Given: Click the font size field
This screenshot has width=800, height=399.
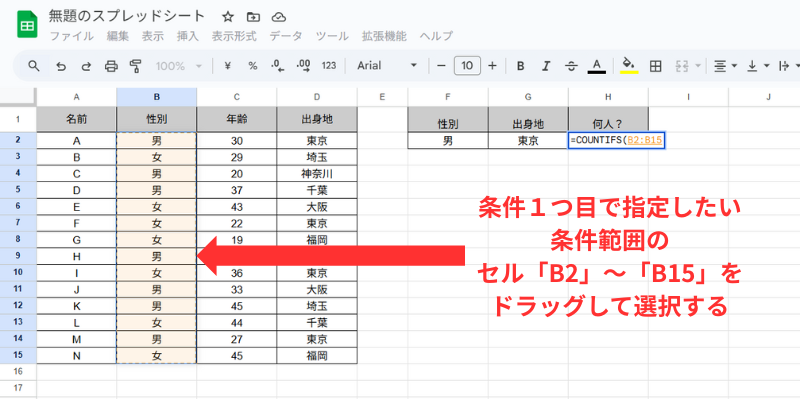Looking at the screenshot, I should click(x=467, y=66).
